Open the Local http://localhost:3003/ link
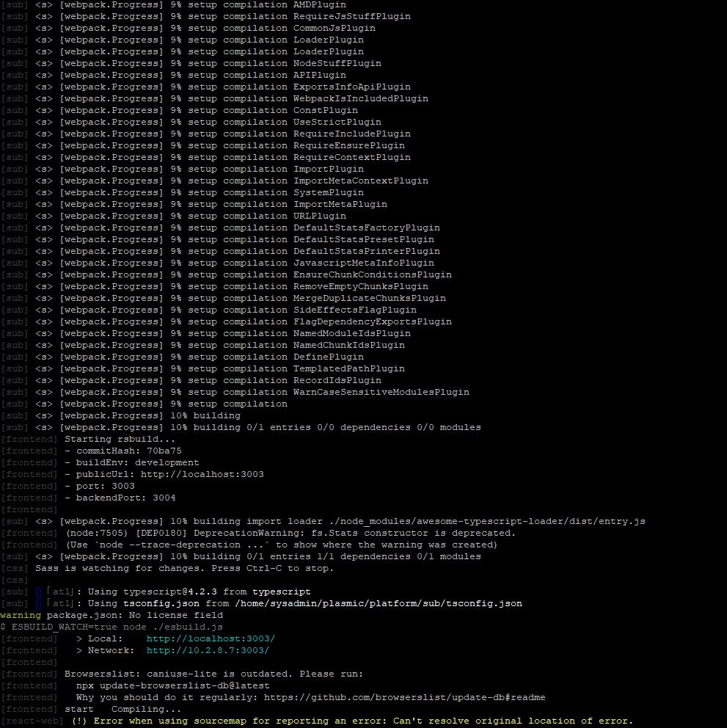Screen dimensions: 727x728 (x=211, y=638)
